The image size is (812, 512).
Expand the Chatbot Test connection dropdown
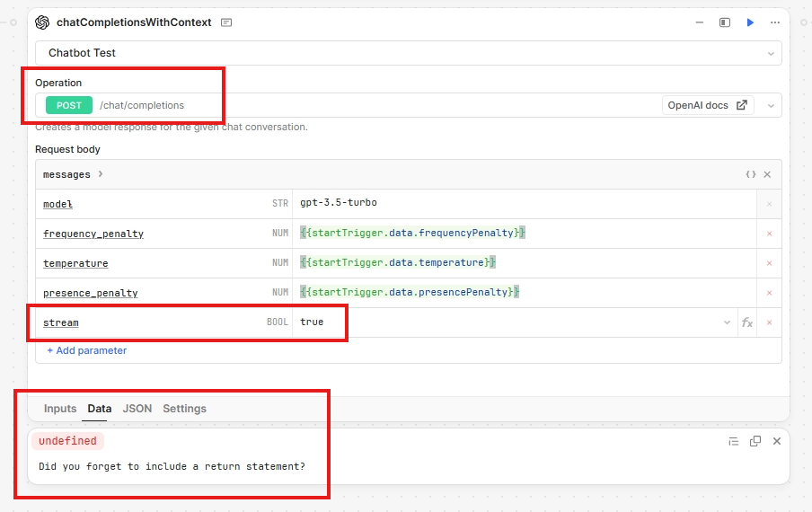771,53
